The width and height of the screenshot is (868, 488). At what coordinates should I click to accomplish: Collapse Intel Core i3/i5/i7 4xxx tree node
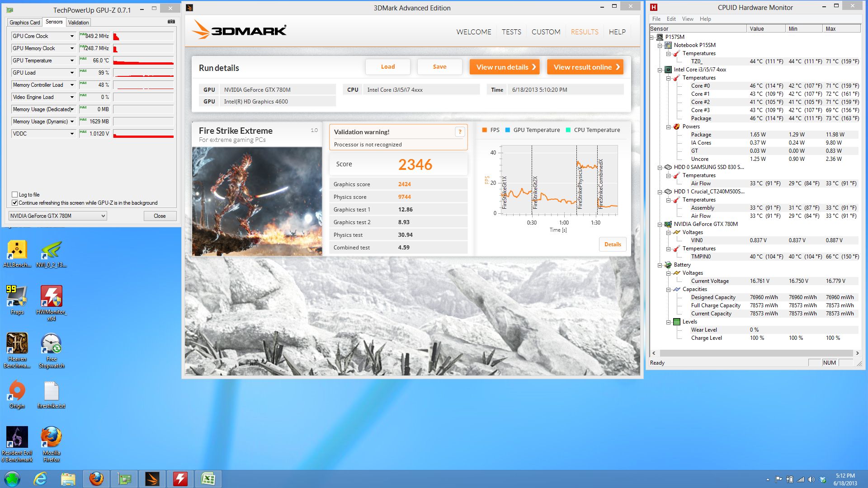(x=660, y=70)
